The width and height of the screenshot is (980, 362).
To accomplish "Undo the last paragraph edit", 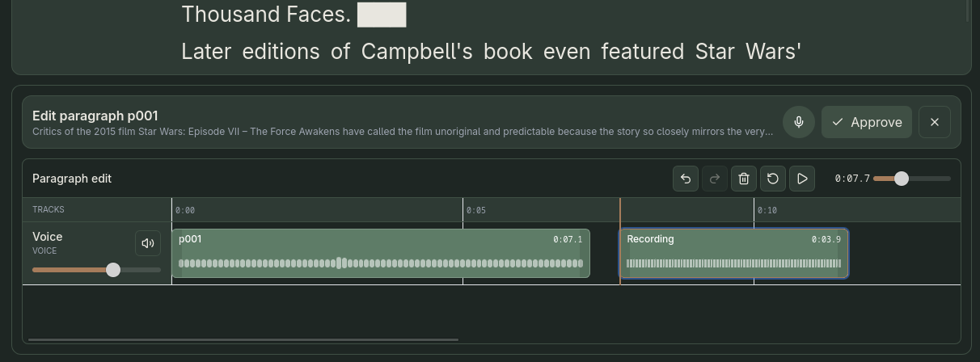I will point(686,179).
